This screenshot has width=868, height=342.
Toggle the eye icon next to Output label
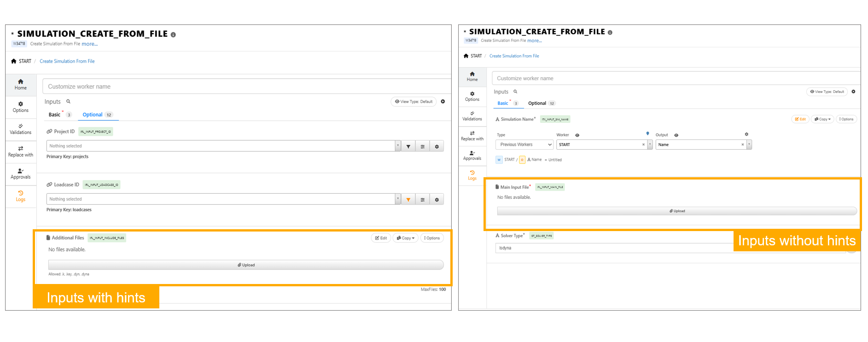676,135
